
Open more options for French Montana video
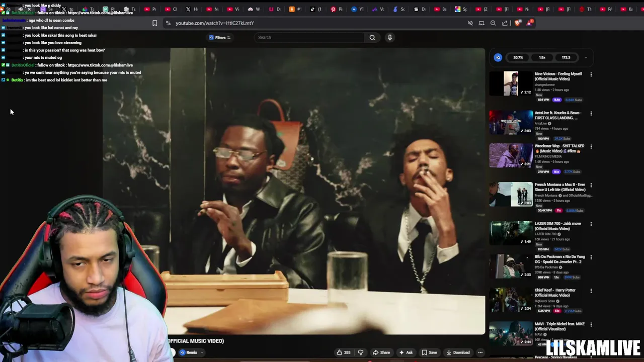pos(591,186)
